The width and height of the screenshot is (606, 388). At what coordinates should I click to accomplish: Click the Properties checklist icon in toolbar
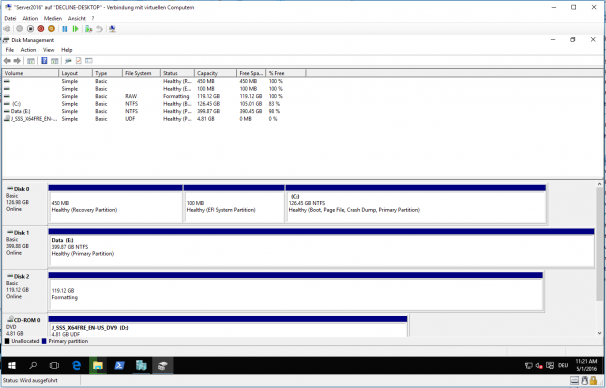pos(78,61)
